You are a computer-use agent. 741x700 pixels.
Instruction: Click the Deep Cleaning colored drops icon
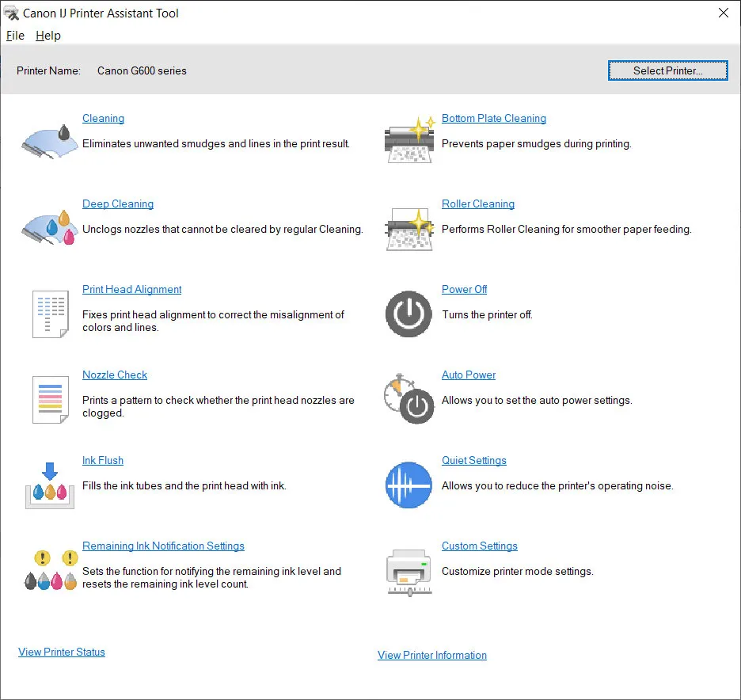click(49, 228)
